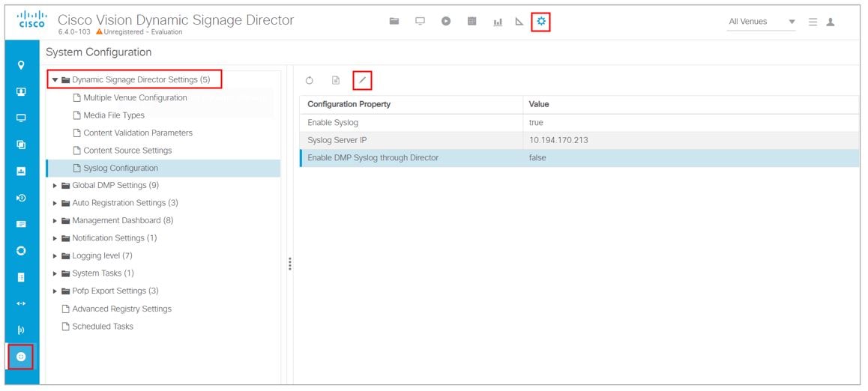Select the wireless signal icon in sidebar
The width and height of the screenshot is (868, 391).
(x=22, y=330)
